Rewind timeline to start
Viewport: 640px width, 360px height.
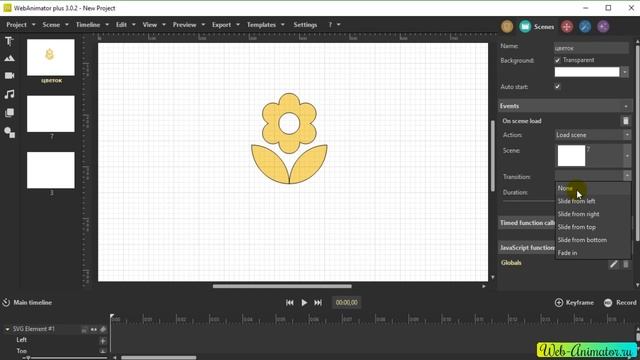tap(289, 302)
